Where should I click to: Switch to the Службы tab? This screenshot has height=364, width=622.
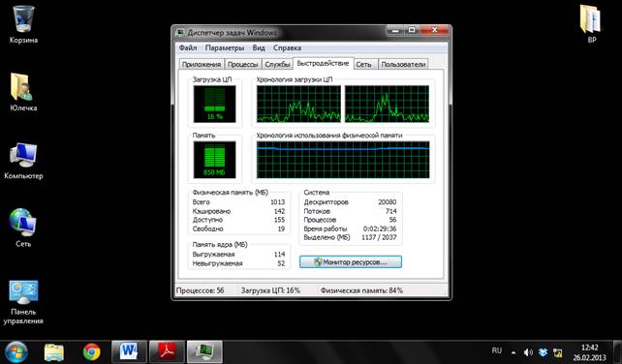[277, 64]
